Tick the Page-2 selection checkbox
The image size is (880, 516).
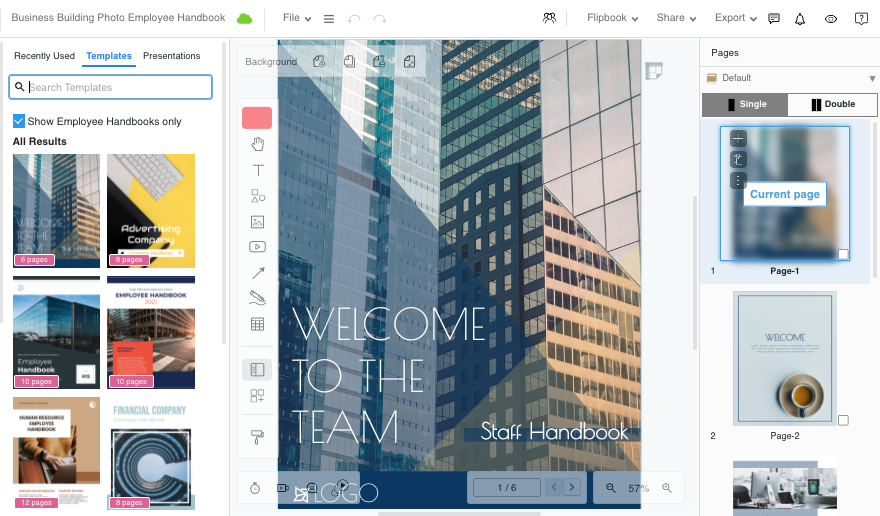(x=843, y=420)
